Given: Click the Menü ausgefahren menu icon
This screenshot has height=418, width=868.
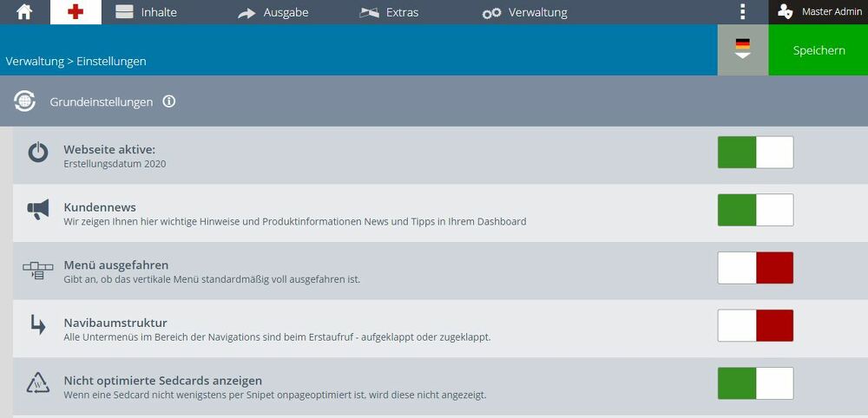Looking at the screenshot, I should tap(38, 271).
